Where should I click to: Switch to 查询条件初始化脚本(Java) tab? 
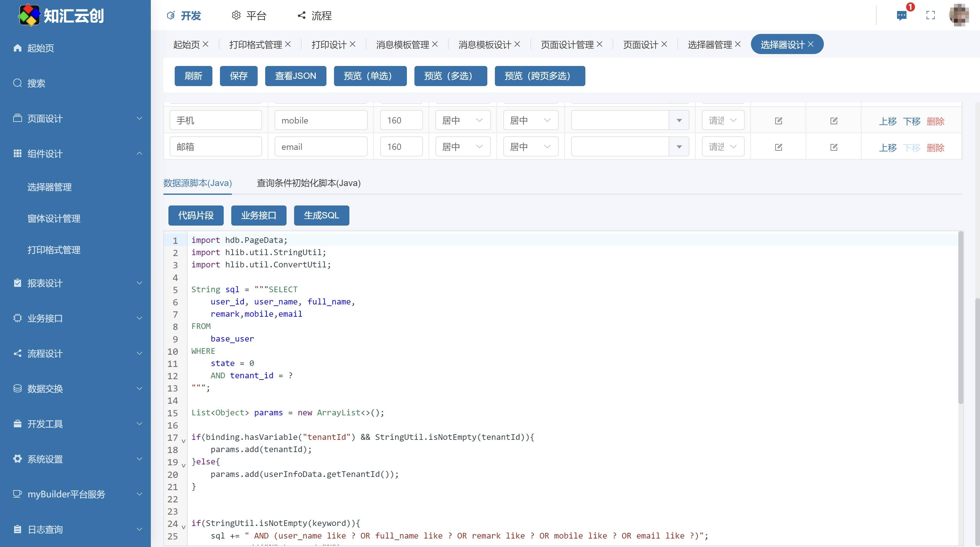pos(309,183)
